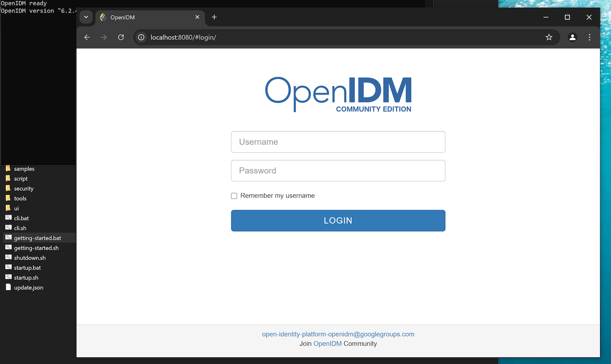Select security folder icon in file list

[x=8, y=188]
